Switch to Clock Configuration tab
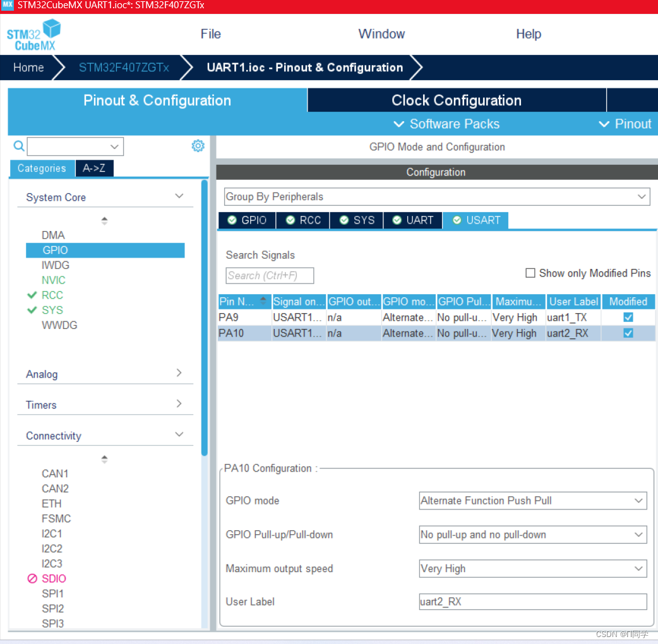The width and height of the screenshot is (658, 644). click(457, 100)
